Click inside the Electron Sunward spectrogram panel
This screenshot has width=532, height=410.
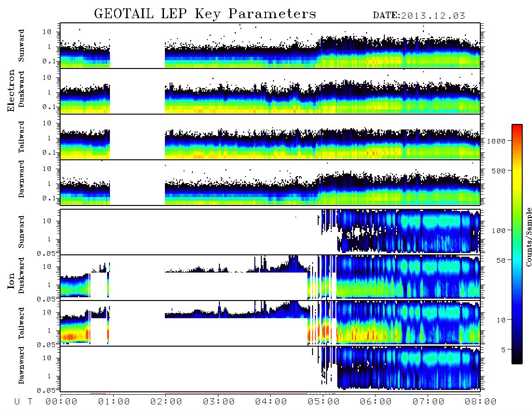pyautogui.click(x=270, y=46)
